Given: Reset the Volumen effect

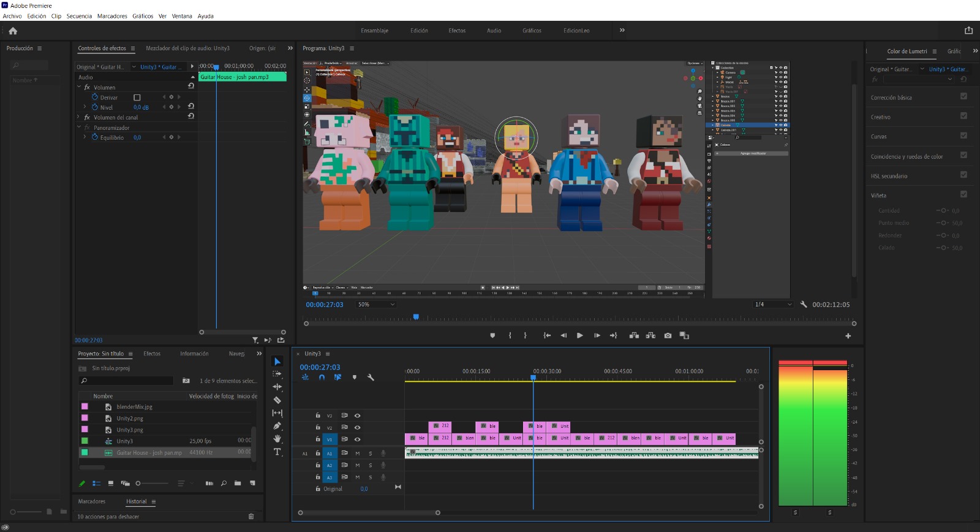Looking at the screenshot, I should click(191, 86).
